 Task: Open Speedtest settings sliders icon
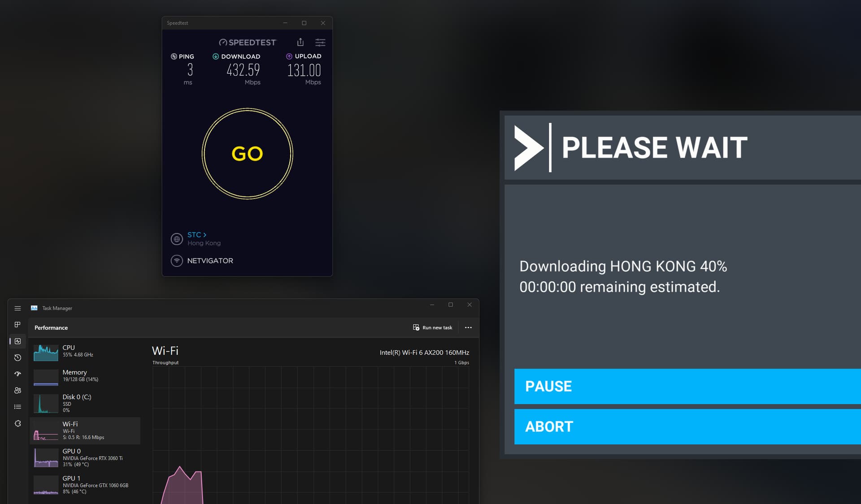pyautogui.click(x=320, y=43)
